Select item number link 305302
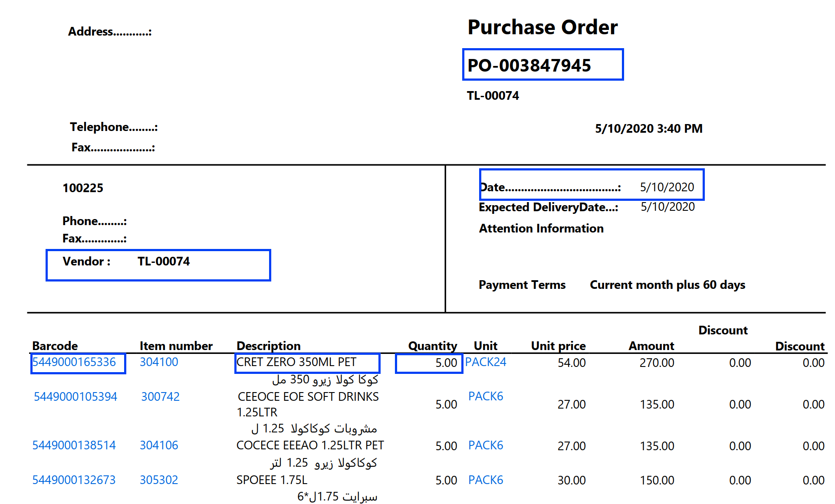 click(x=159, y=480)
